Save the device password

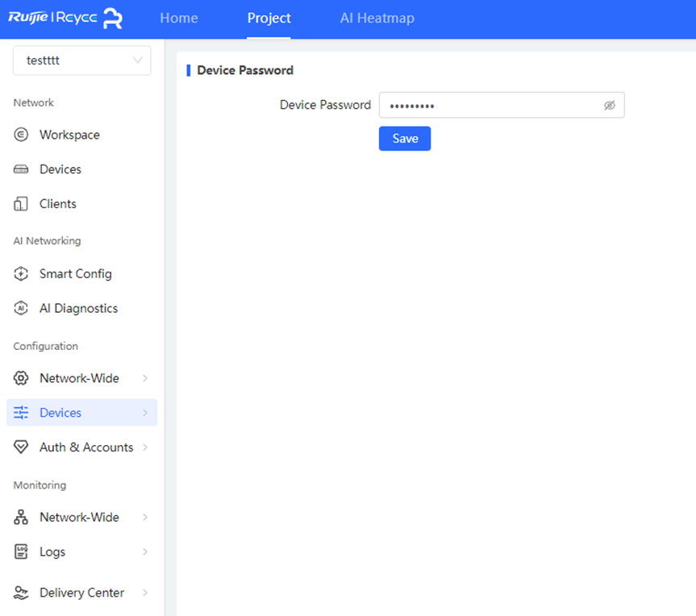[405, 139]
